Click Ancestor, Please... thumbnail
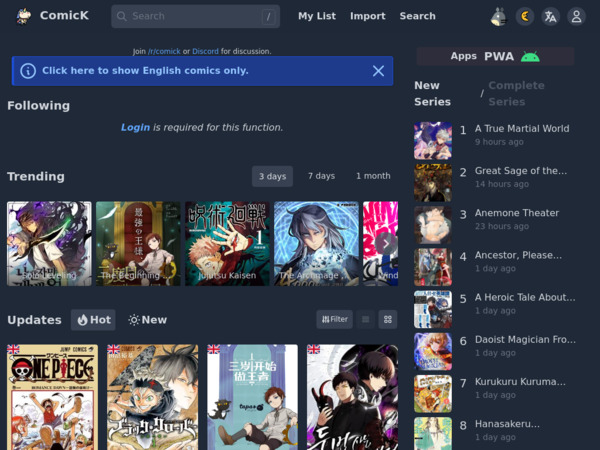This screenshot has width=600, height=450. pos(433,267)
